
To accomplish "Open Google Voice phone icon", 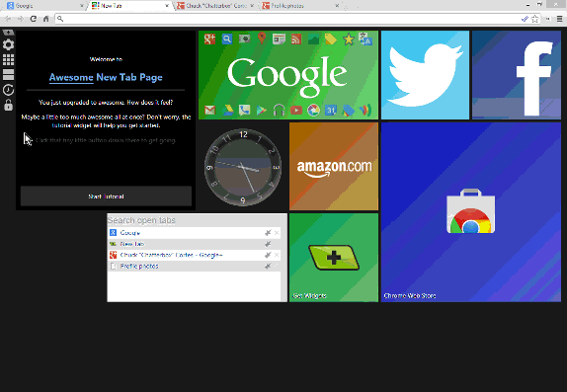I will [244, 110].
